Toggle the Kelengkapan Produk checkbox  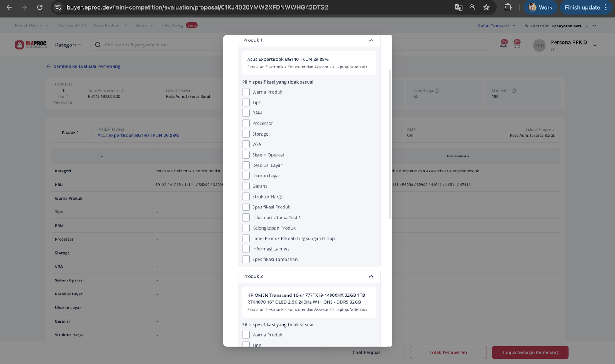(246, 228)
